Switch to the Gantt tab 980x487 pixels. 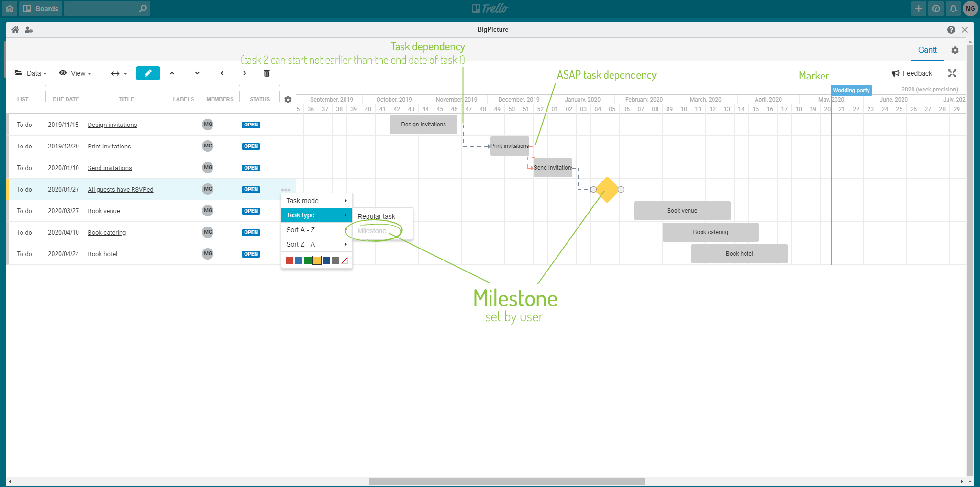pyautogui.click(x=927, y=50)
